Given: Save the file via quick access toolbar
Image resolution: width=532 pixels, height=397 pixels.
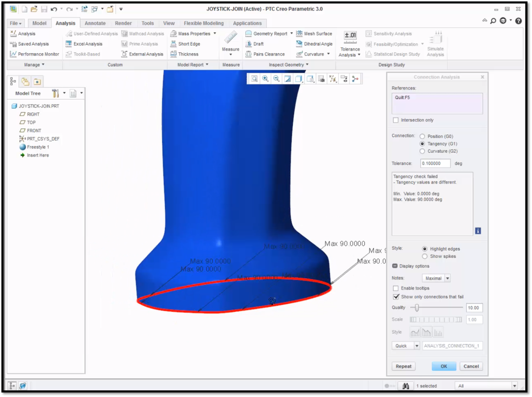Looking at the screenshot, I should pyautogui.click(x=44, y=9).
